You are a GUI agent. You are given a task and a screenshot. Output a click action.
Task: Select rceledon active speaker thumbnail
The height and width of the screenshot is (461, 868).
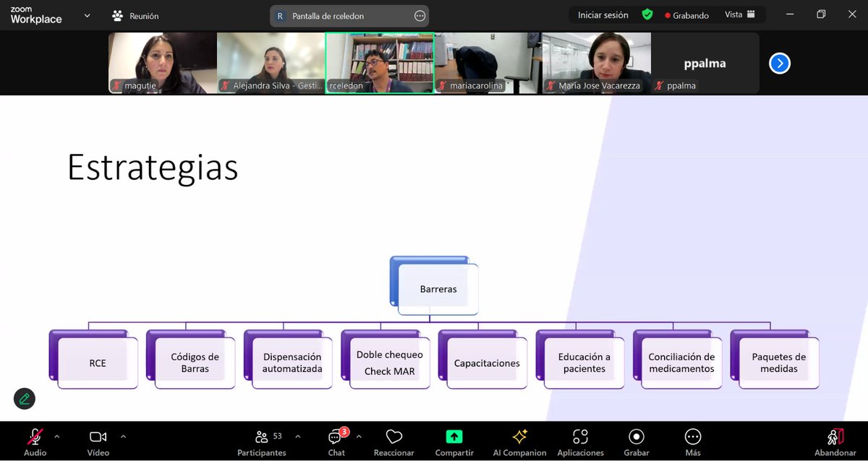point(380,63)
